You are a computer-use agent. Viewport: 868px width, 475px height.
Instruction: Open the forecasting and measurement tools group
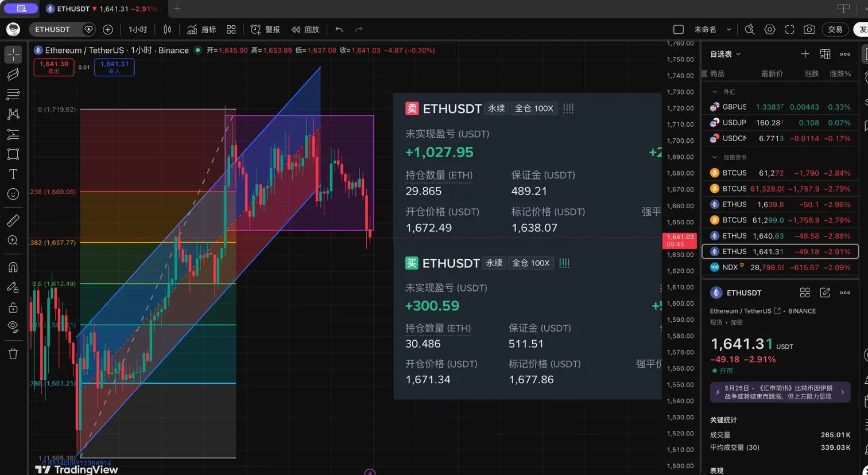(13, 134)
